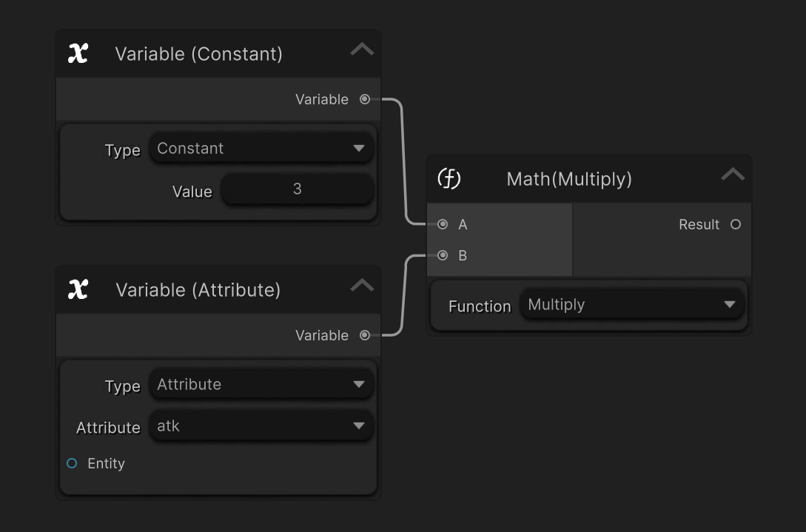The image size is (806, 532).
Task: Click the Entity input port
Action: pyautogui.click(x=72, y=463)
